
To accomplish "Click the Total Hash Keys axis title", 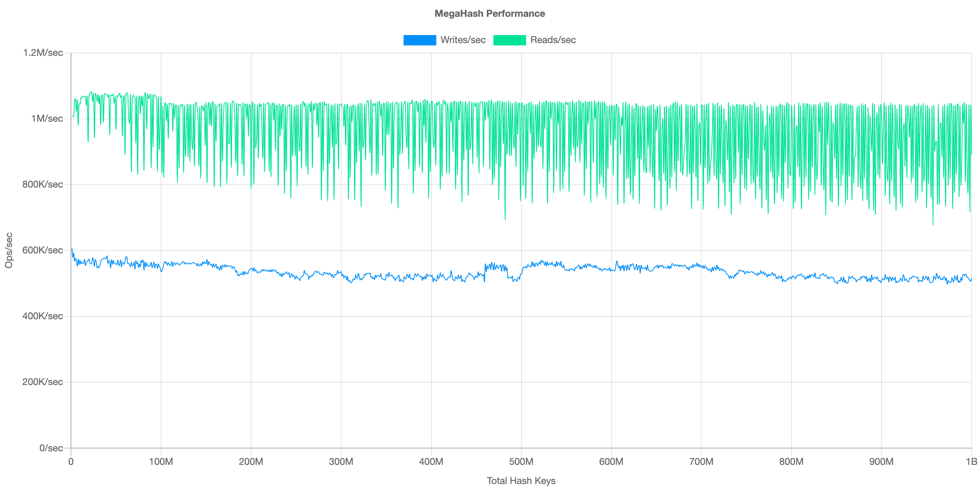I will [x=521, y=481].
